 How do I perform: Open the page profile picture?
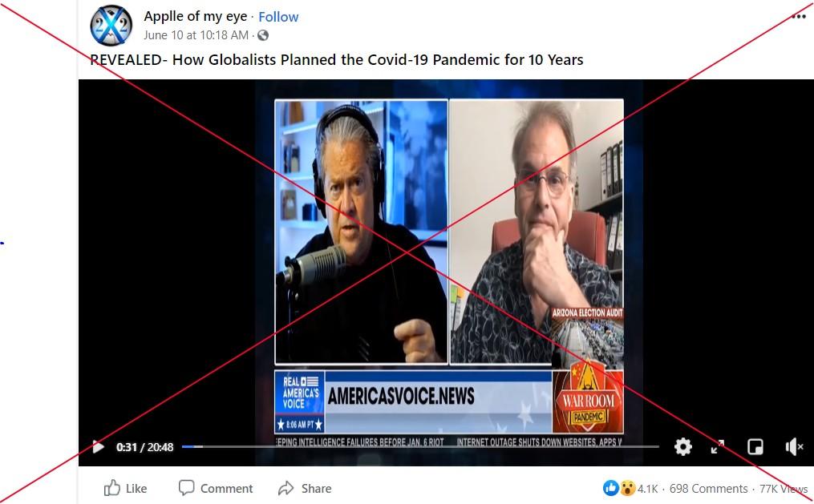111,26
